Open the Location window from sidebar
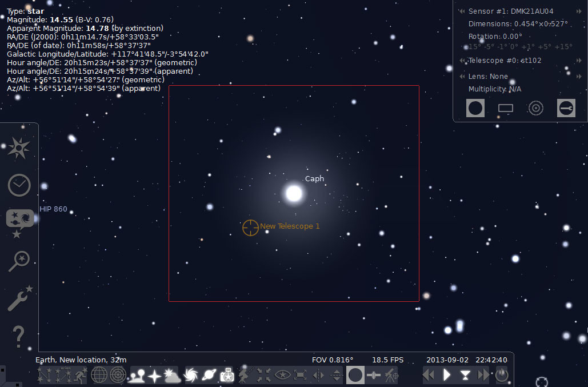This screenshot has height=387, width=588. (x=19, y=149)
